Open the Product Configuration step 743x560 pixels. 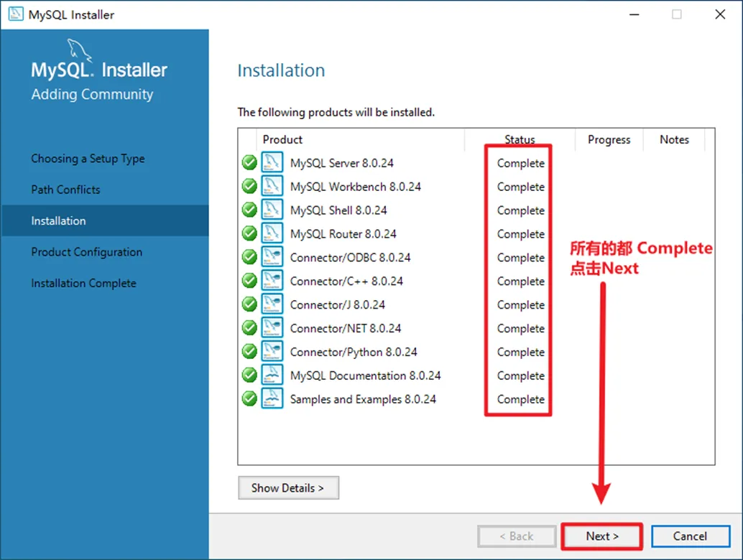pos(86,252)
